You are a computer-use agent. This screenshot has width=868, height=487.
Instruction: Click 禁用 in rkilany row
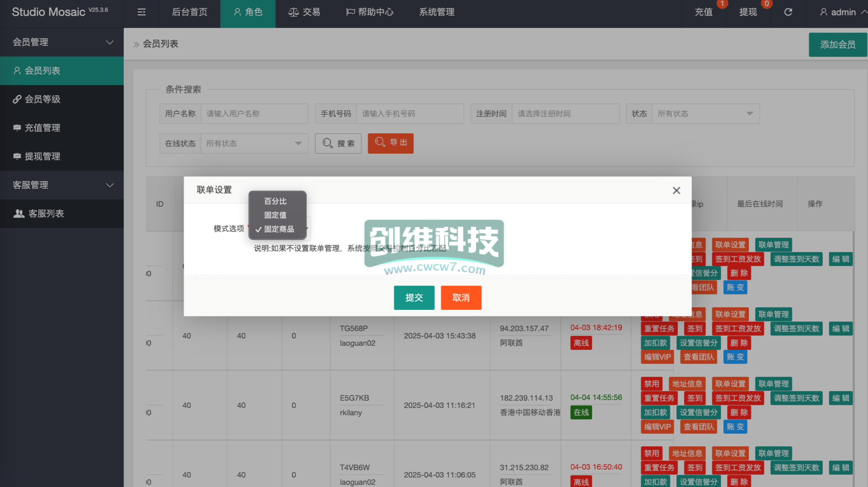(651, 384)
